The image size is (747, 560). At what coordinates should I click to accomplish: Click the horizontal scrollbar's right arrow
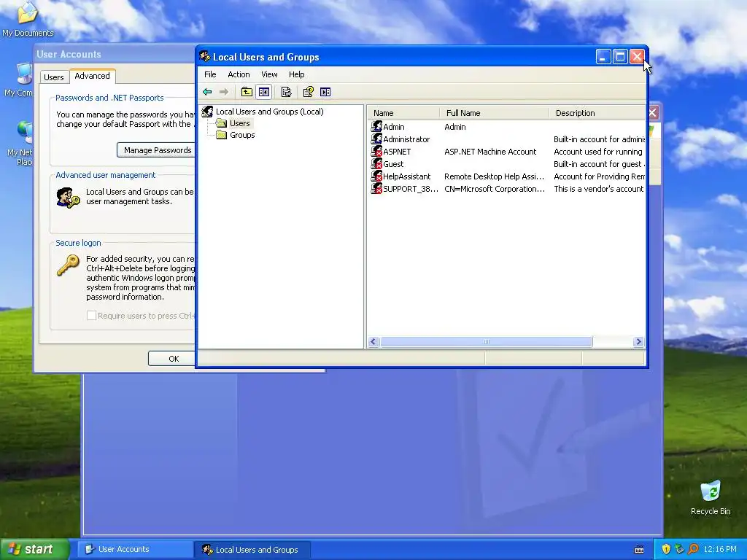coord(639,341)
